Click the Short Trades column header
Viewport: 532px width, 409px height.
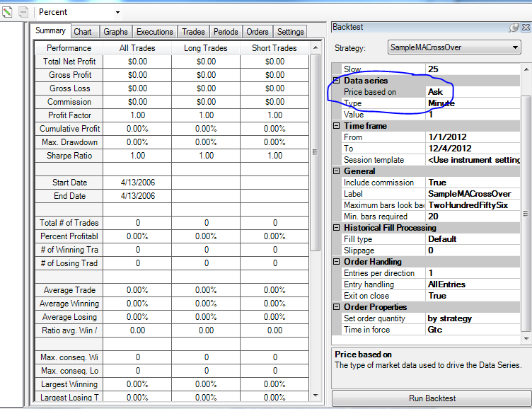click(274, 48)
